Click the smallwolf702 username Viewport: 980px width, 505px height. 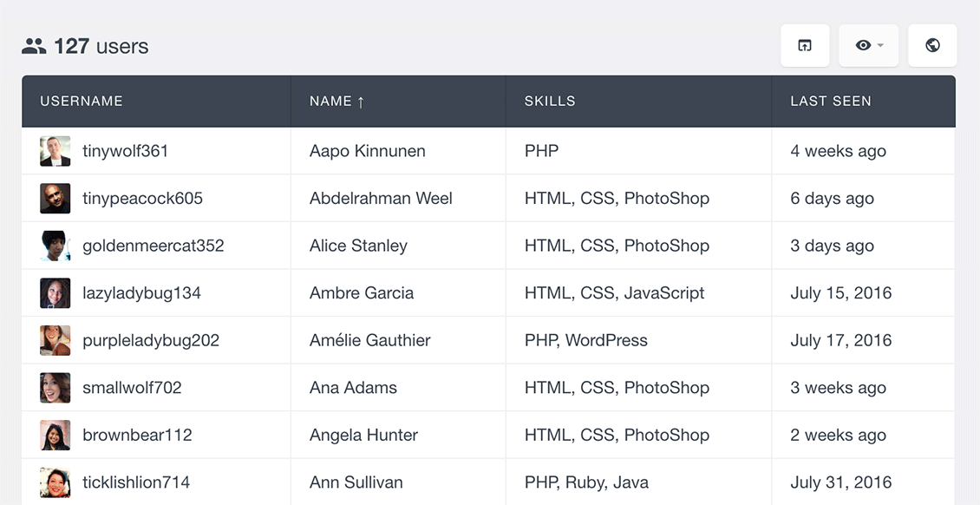point(132,388)
